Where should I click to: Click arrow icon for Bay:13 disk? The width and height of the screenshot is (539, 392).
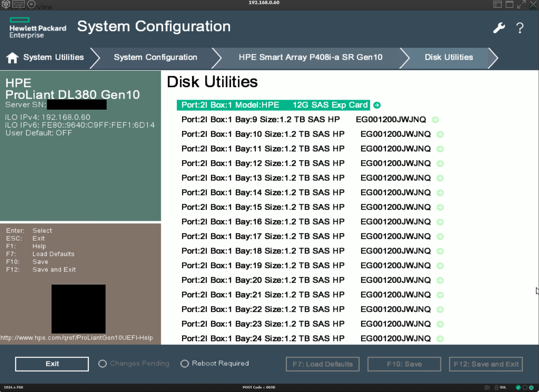[x=440, y=178]
